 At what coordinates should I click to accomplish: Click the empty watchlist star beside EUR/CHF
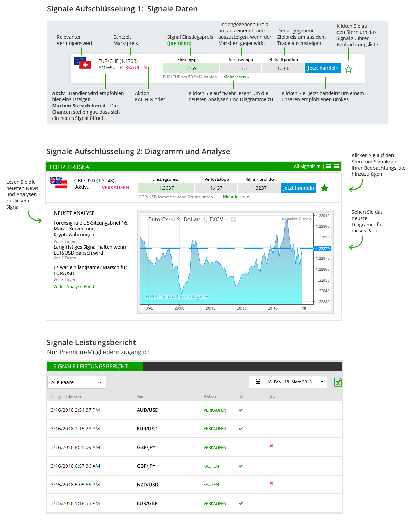348,69
